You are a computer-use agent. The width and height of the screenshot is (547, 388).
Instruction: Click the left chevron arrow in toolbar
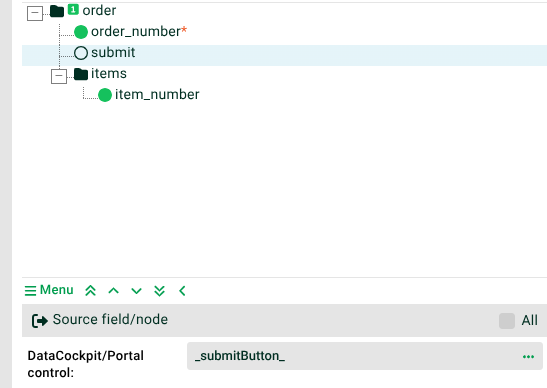182,291
